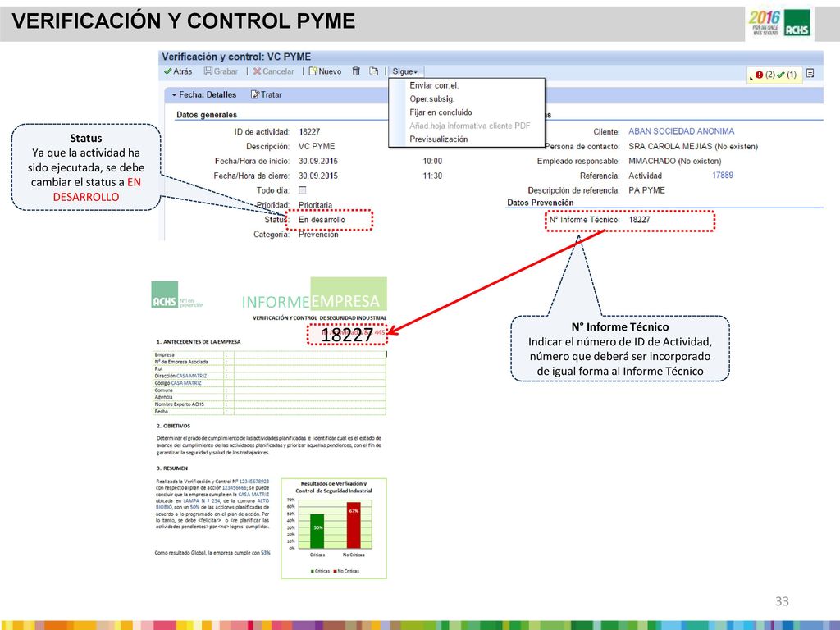The image size is (840, 630).
Task: Click Añad.hoja informativa cliente PDF entry
Action: point(470,126)
